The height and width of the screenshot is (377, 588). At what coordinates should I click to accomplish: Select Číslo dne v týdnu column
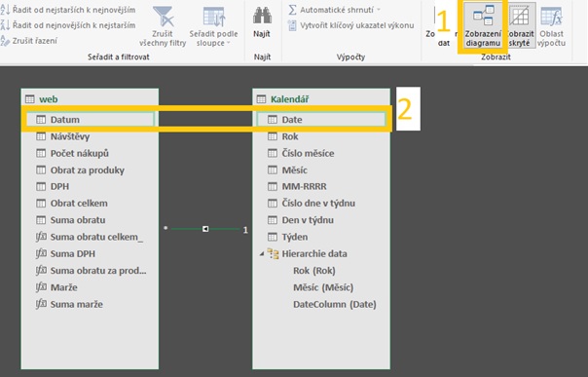(321, 203)
